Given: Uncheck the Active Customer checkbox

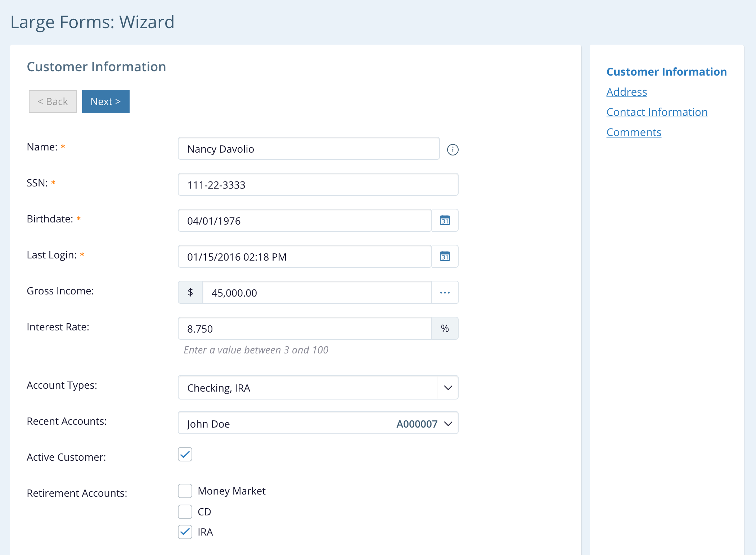Looking at the screenshot, I should tap(185, 454).
